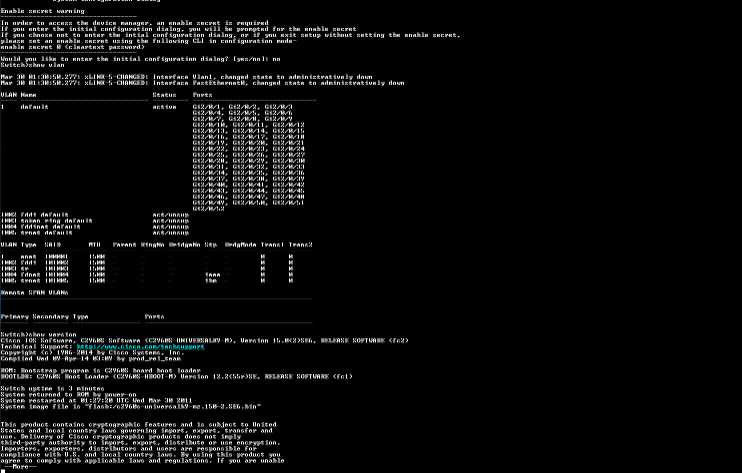Click the BOOTLDR boot loader version line

tap(177, 377)
